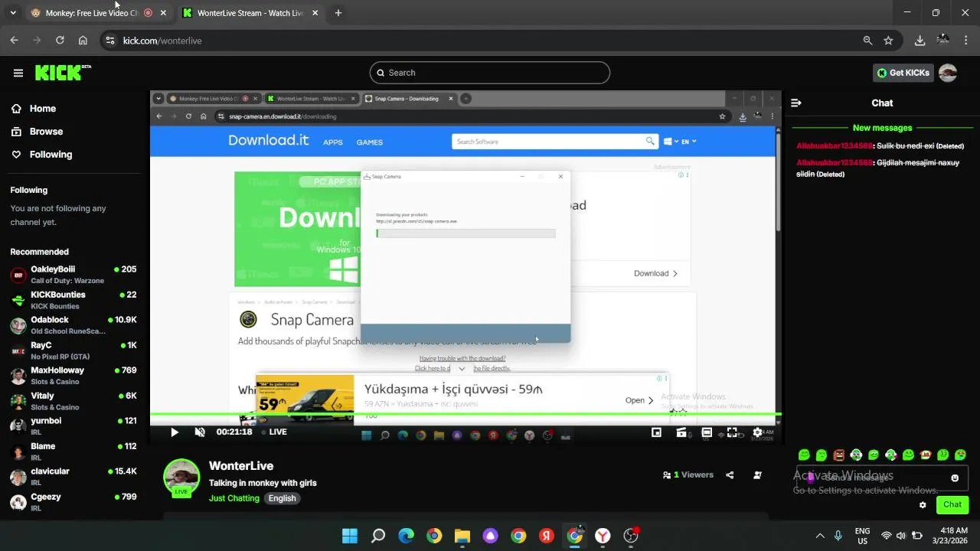Open volume control in system tray
This screenshot has width=980, height=551.
point(901,536)
